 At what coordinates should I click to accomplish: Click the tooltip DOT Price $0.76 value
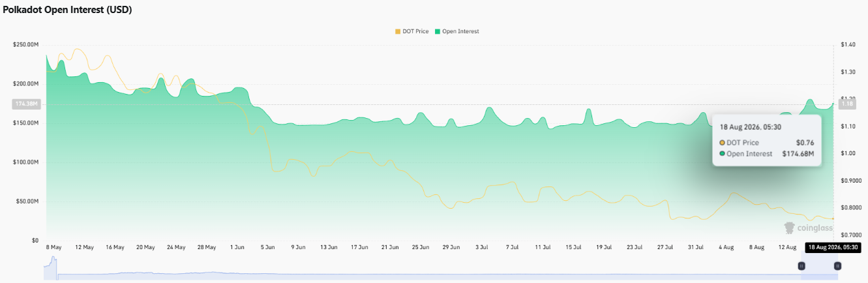coord(805,142)
